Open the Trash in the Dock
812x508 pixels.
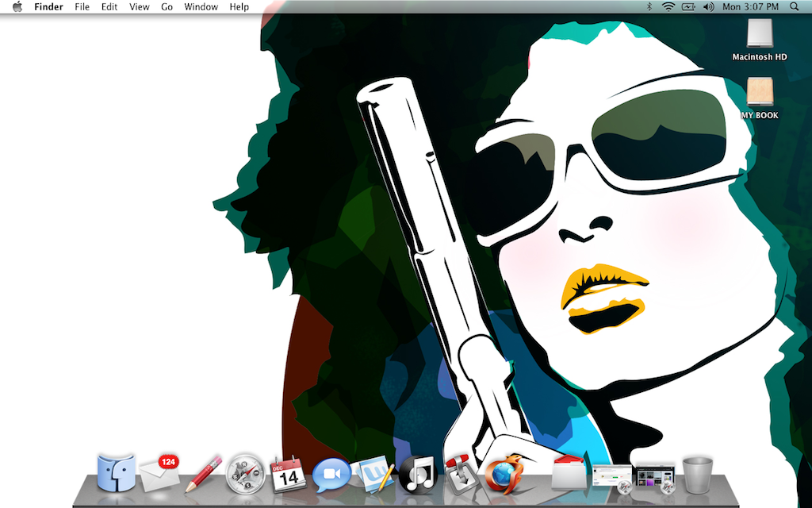(x=698, y=475)
